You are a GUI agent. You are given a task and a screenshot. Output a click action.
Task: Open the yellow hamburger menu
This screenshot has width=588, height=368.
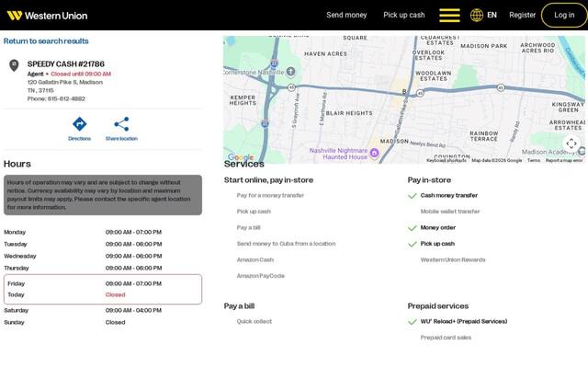click(x=449, y=16)
